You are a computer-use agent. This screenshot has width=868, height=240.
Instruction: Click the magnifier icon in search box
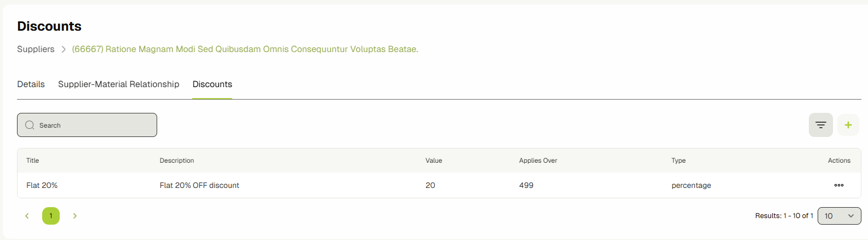pos(30,125)
